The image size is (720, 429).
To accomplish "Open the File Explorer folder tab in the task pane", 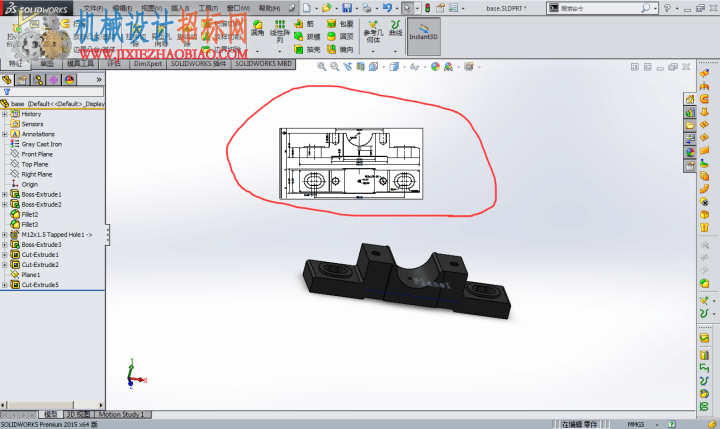I will (x=690, y=125).
